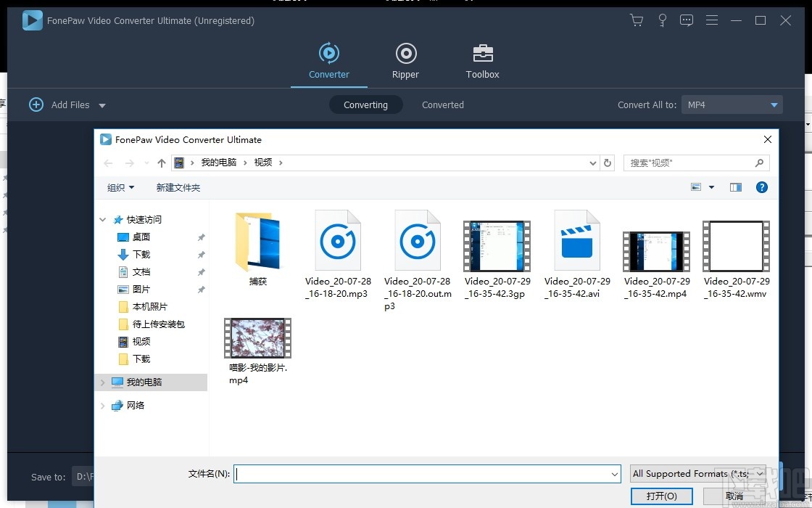
Task: Click the Ripper icon
Action: tap(405, 53)
